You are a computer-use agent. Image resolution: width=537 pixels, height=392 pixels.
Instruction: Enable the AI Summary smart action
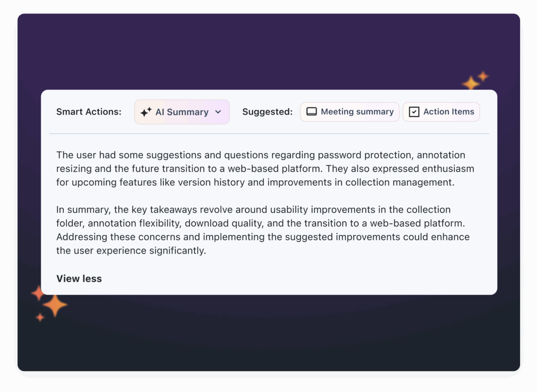coord(182,112)
